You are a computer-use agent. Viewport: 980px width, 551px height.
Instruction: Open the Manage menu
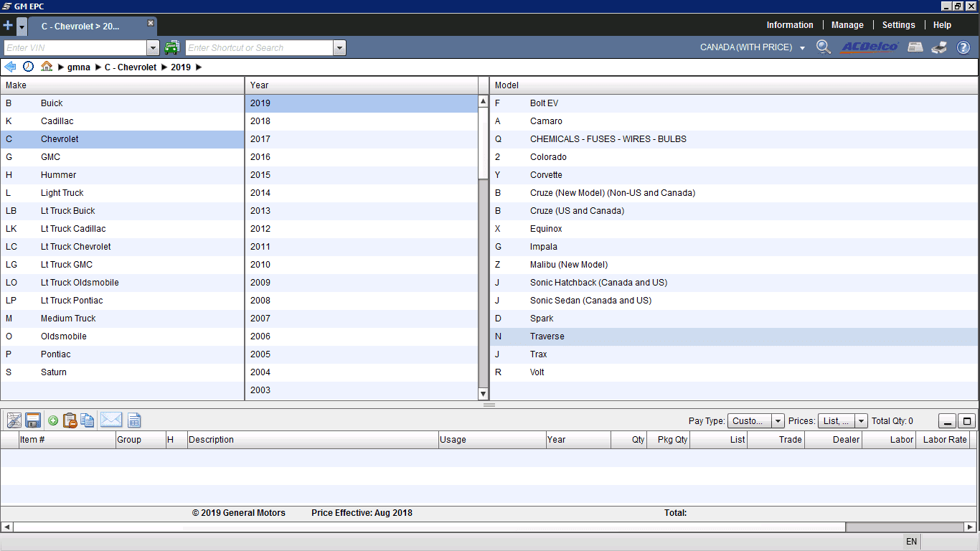pos(847,25)
